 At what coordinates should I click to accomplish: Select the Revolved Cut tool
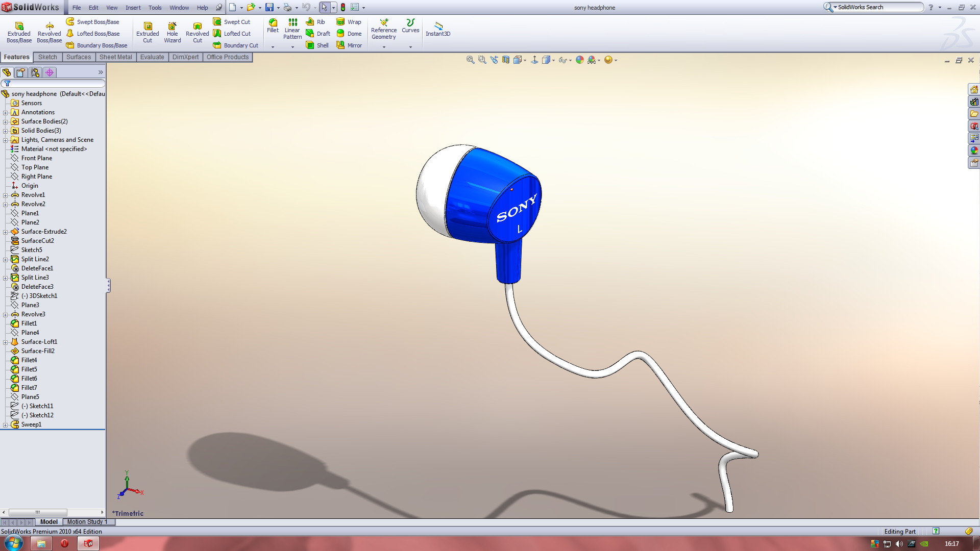point(197,33)
